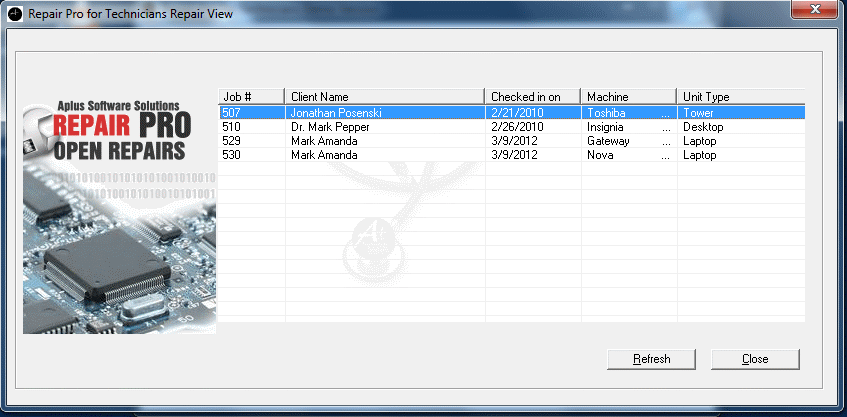847x417 pixels.
Task: Click client Dr. Mark Pepper
Action: click(330, 127)
